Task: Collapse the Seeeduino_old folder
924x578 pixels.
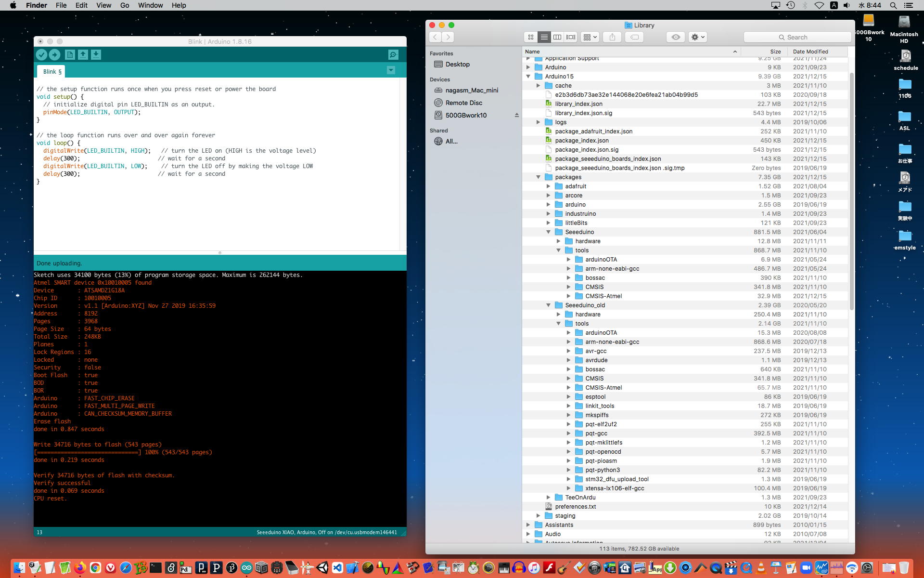Action: tap(548, 305)
